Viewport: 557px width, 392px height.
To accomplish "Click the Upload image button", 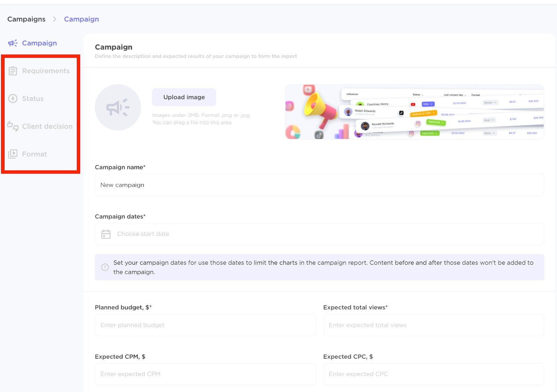I will click(x=184, y=97).
